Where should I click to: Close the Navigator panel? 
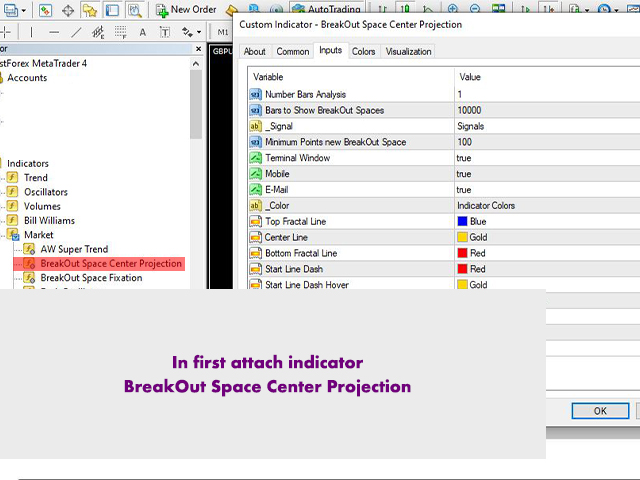tap(198, 49)
